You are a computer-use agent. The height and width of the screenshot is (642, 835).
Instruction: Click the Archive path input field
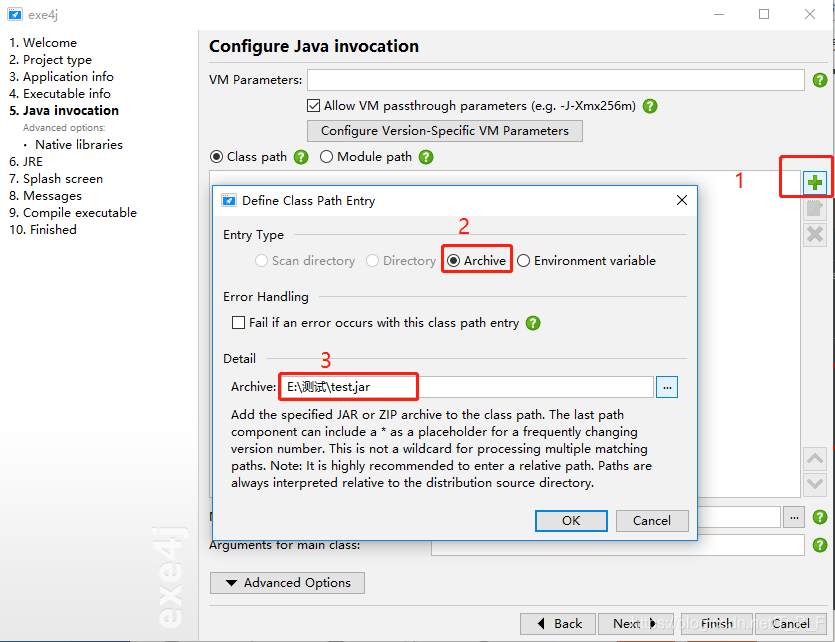466,387
